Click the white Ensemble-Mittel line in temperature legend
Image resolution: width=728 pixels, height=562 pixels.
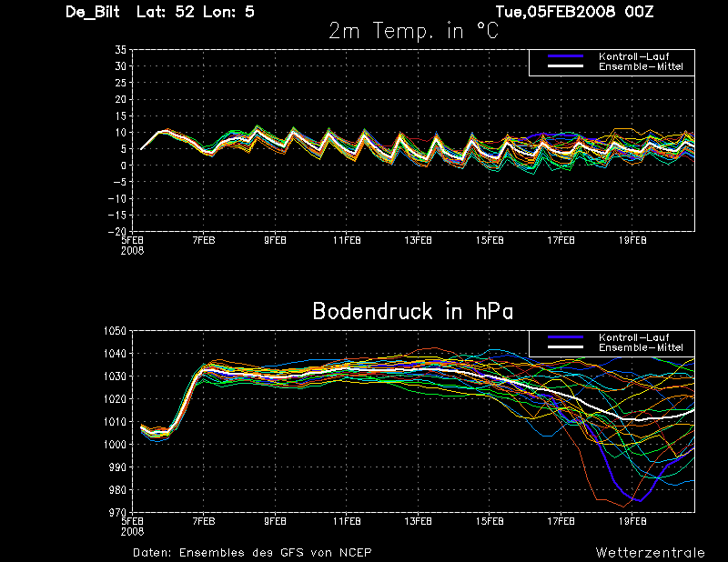pos(565,66)
